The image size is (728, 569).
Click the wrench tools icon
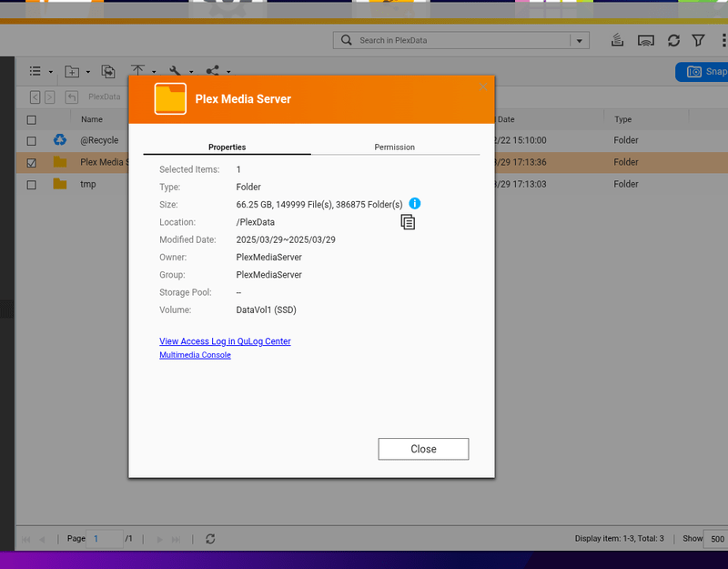point(175,71)
